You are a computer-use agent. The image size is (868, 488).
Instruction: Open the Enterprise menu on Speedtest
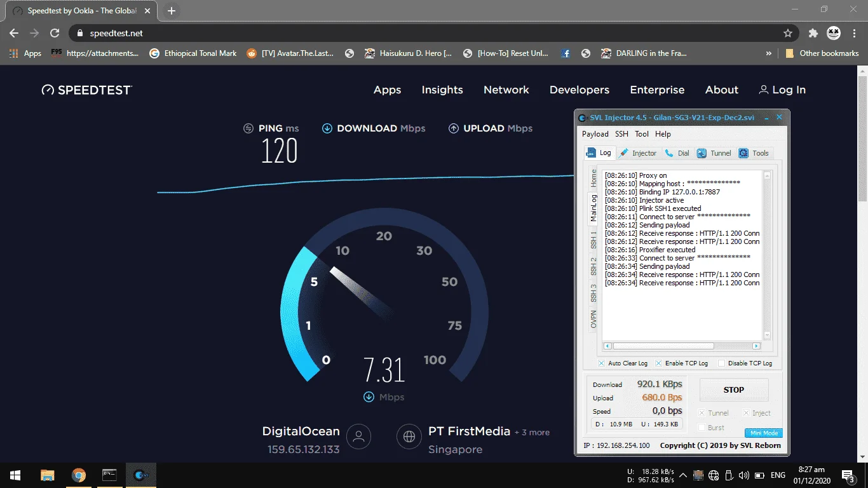click(657, 90)
